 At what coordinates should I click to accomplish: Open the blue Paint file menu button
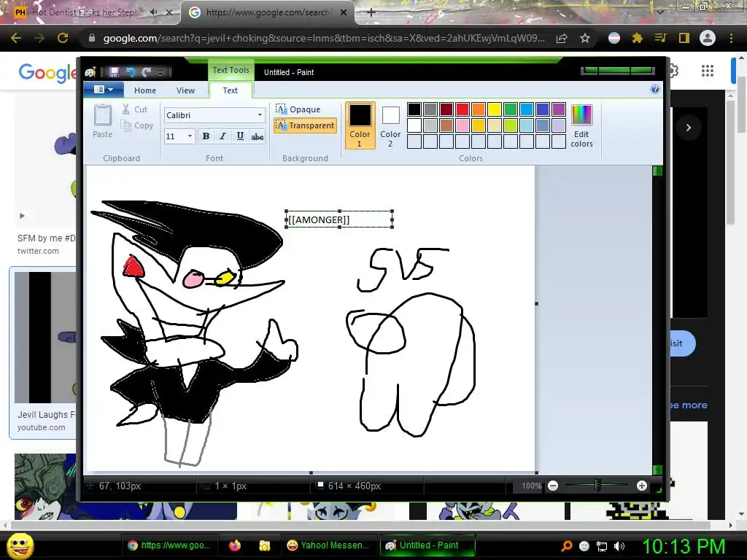tap(104, 90)
